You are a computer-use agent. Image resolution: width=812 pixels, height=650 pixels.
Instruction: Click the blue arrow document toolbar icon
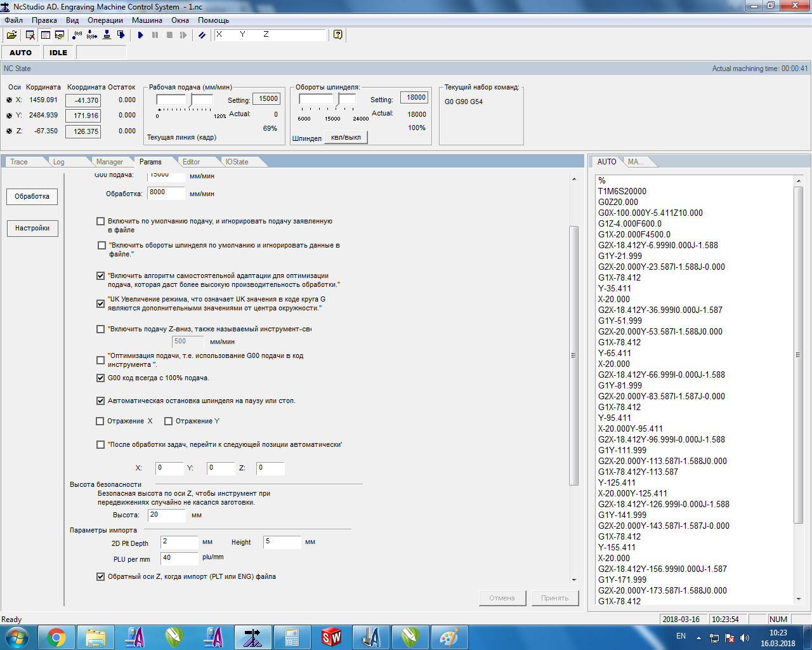click(121, 35)
